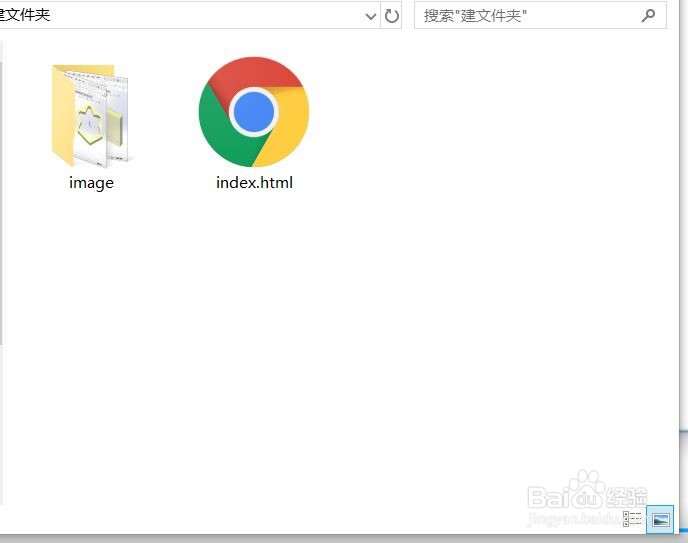Image resolution: width=688 pixels, height=543 pixels.
Task: Select the folder name text image
Action: [x=91, y=183]
